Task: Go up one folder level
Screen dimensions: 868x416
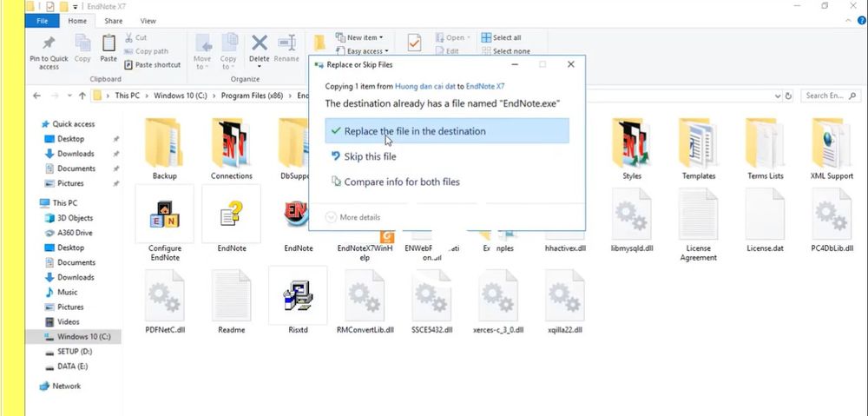Action: click(82, 96)
